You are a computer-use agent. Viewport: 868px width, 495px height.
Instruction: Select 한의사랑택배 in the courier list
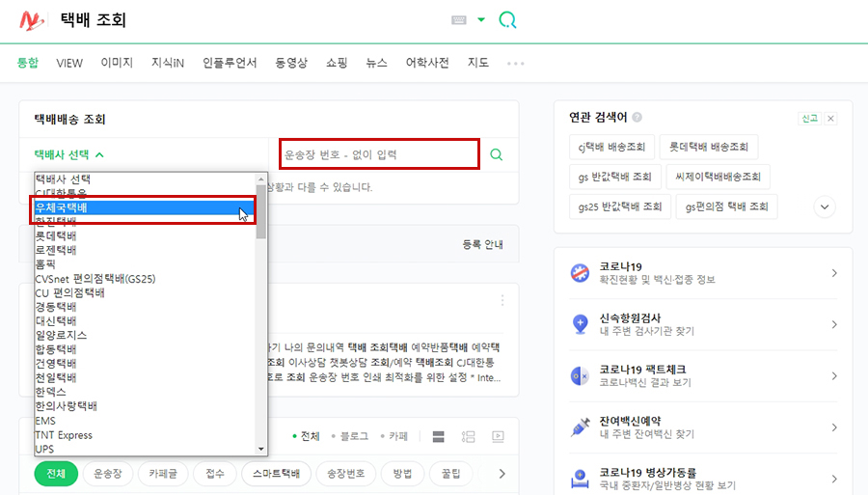click(145, 406)
